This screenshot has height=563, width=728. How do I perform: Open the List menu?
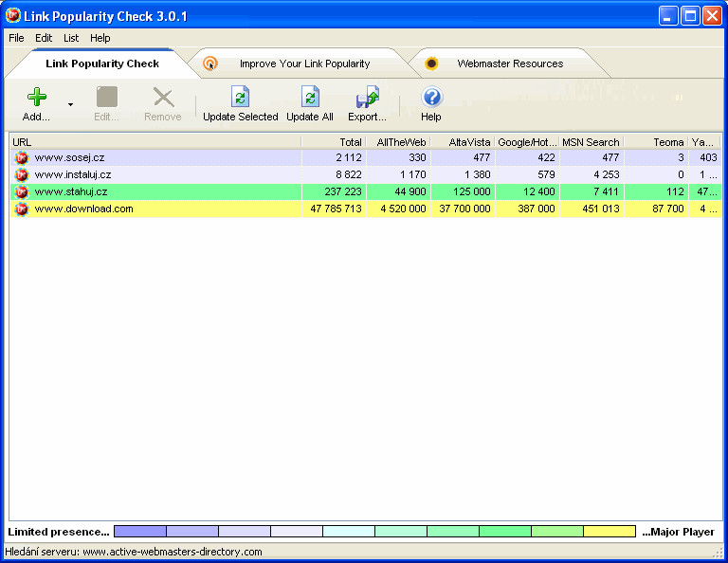tap(71, 38)
